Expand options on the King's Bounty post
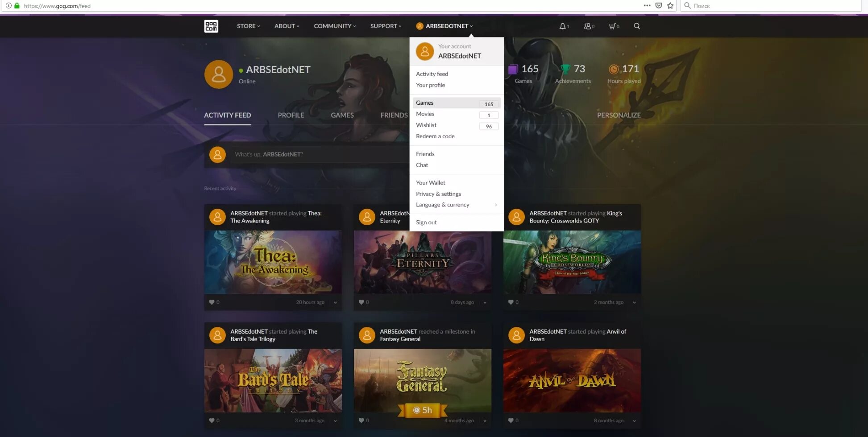The width and height of the screenshot is (868, 437). pos(634,302)
